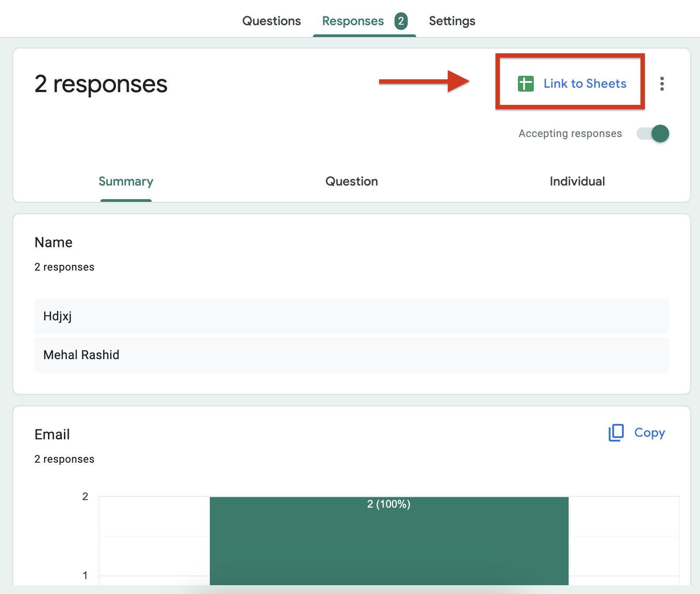Open the three-dot more options menu
The height and width of the screenshot is (594, 700).
tap(662, 84)
